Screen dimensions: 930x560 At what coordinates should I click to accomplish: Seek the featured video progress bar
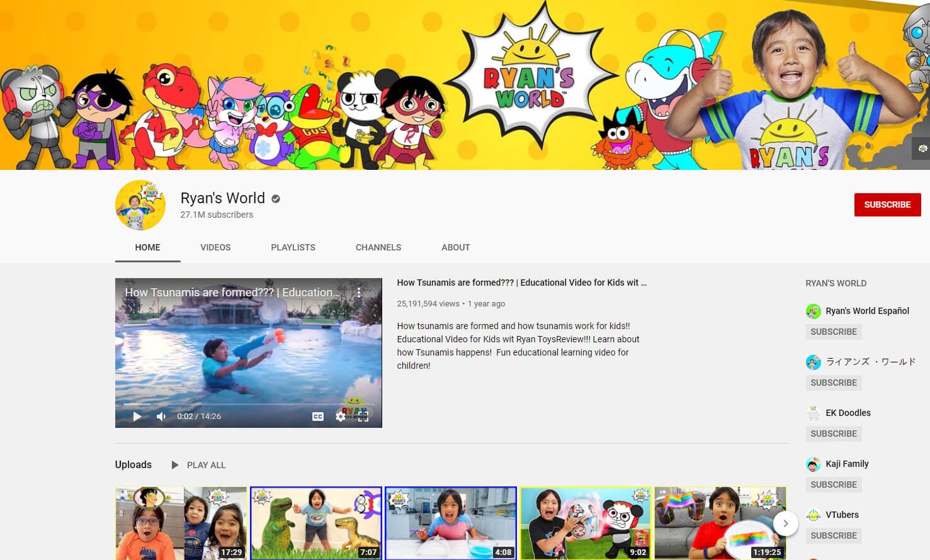tap(249, 404)
